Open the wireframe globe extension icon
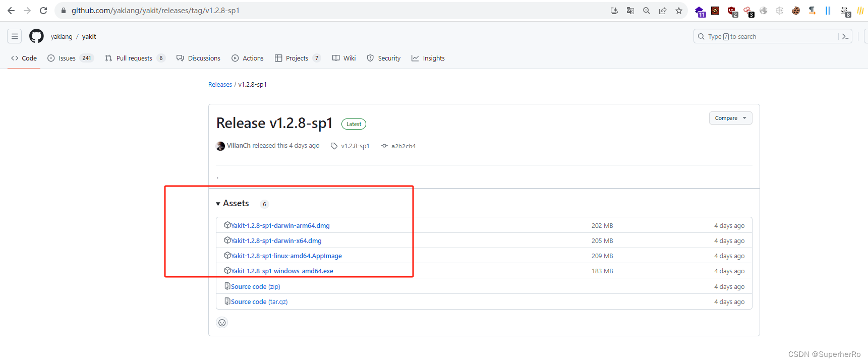Image resolution: width=868 pixels, height=363 pixels. (780, 11)
